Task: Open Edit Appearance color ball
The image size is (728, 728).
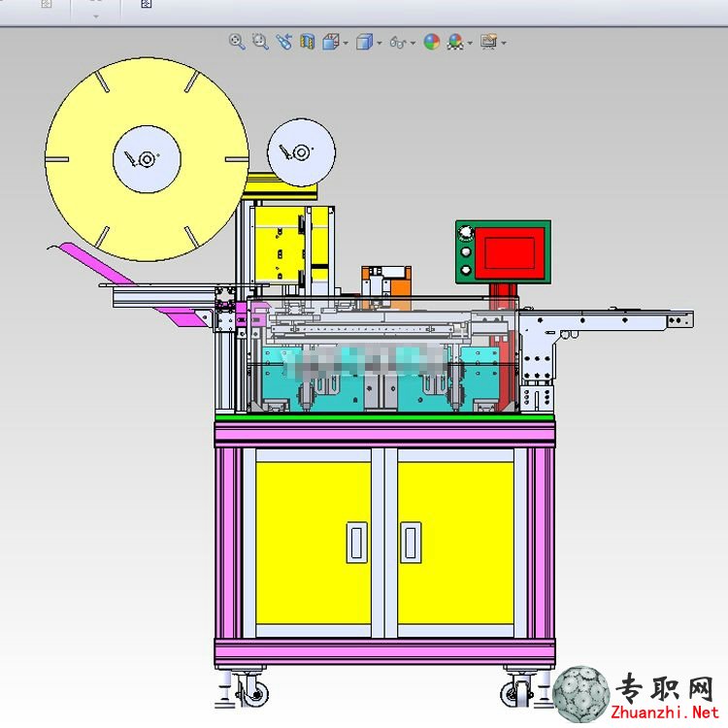Action: coord(432,42)
